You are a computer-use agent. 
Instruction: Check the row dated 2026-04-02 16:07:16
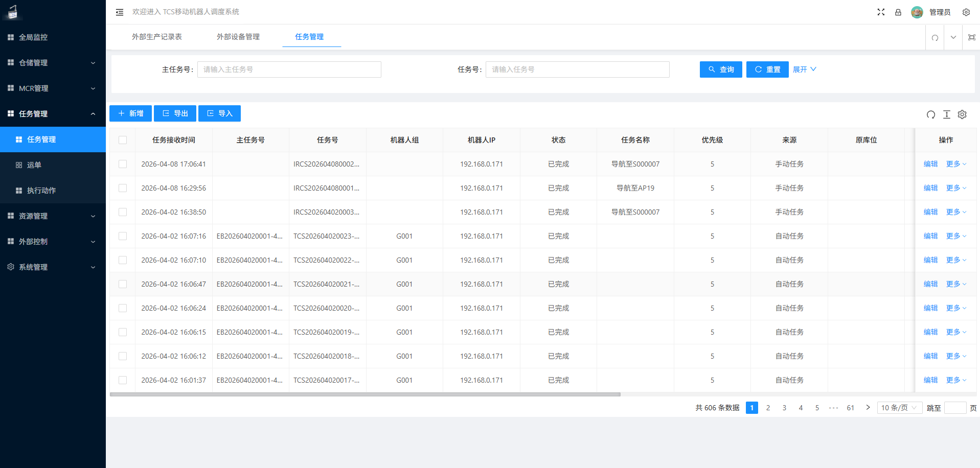point(123,236)
